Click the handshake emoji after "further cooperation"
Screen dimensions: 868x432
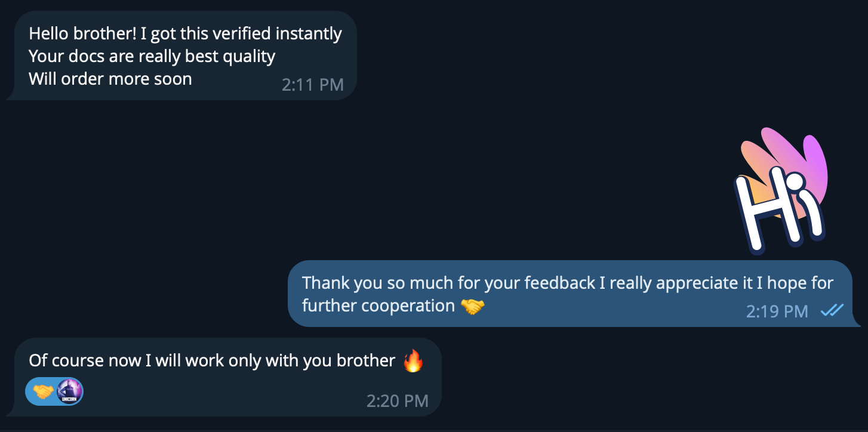click(x=473, y=307)
